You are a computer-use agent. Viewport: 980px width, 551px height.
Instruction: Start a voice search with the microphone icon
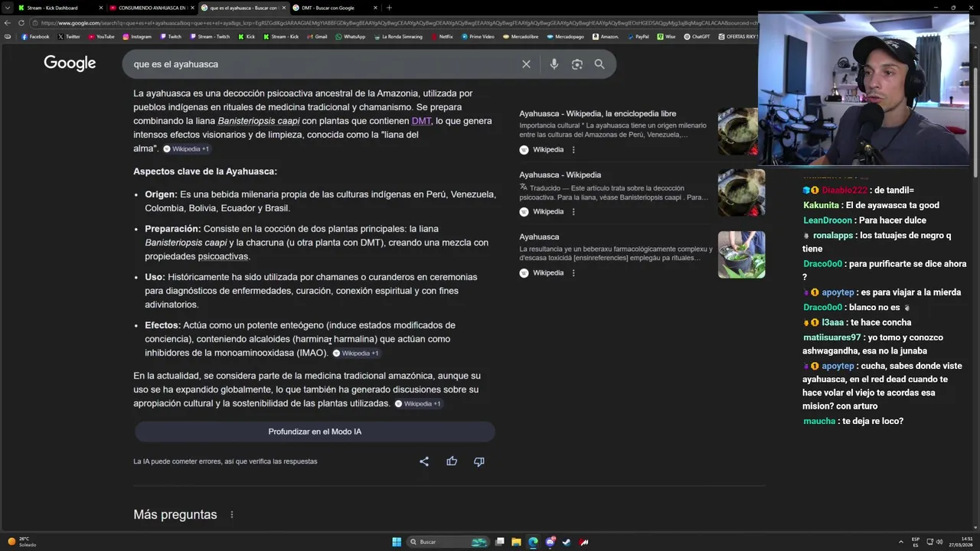pos(554,64)
